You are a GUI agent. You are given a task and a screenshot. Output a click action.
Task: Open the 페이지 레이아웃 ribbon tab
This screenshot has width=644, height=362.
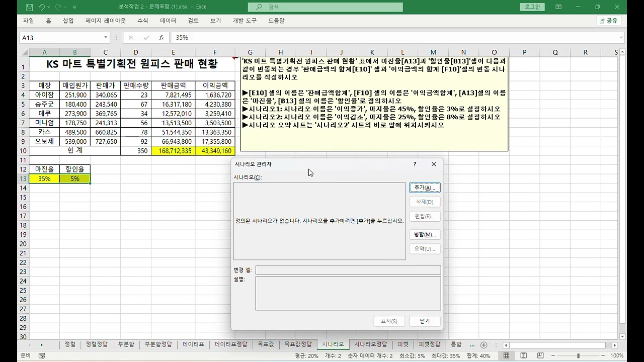pos(106,21)
